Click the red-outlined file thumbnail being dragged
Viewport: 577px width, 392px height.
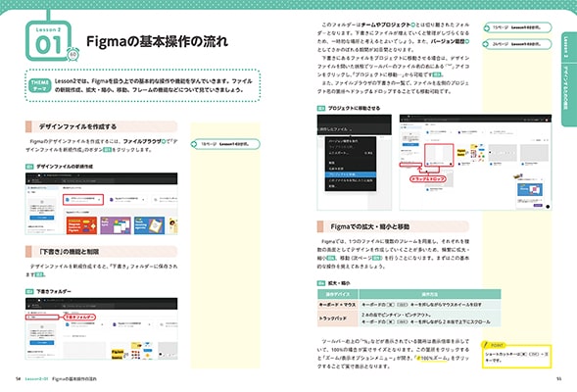pyautogui.click(x=438, y=155)
